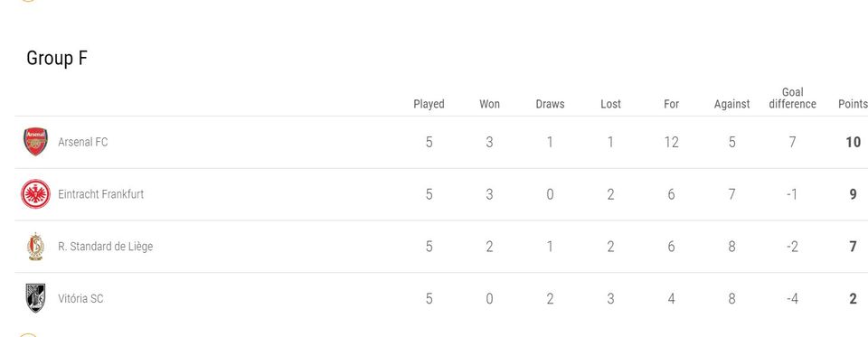Click Vitória SC's -4 goal difference

[792, 299]
